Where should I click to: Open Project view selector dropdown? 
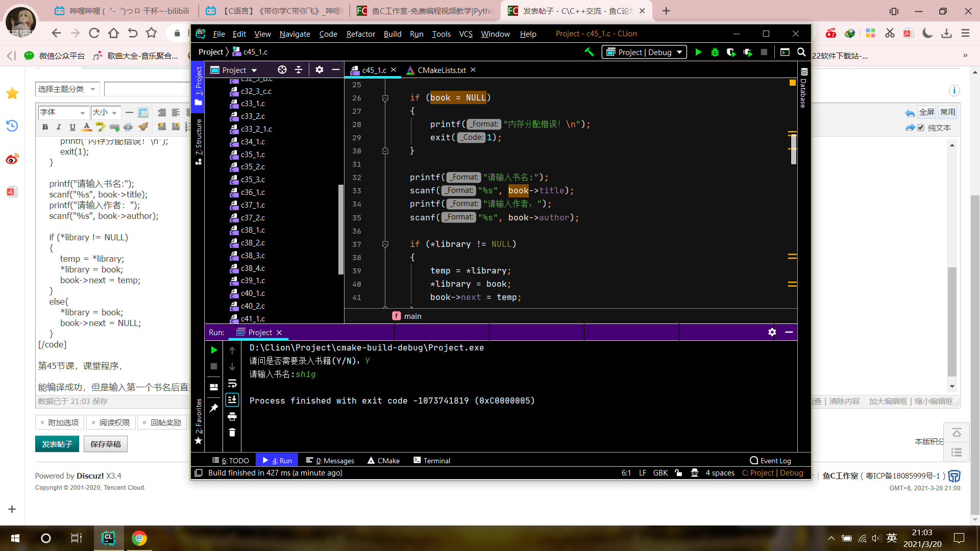tap(233, 70)
